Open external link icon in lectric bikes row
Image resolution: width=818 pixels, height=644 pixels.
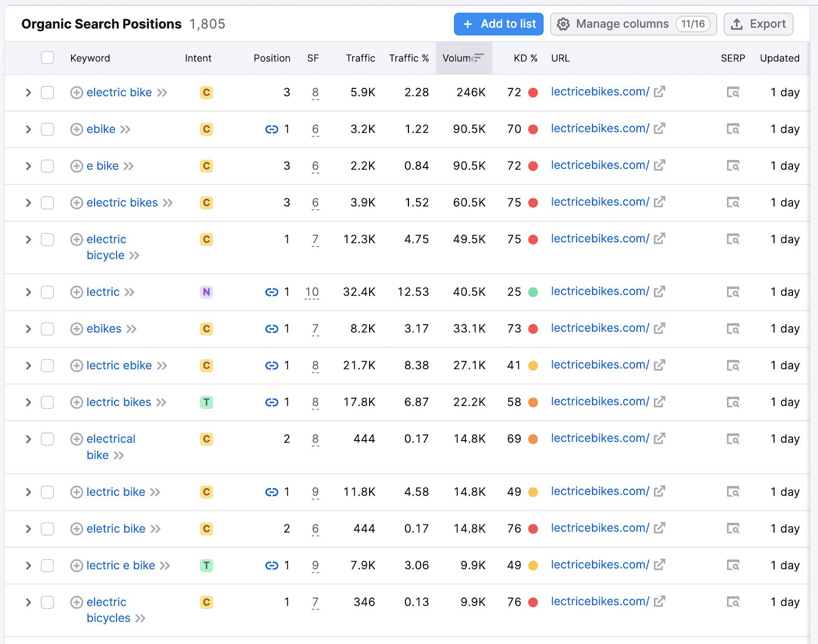click(660, 402)
